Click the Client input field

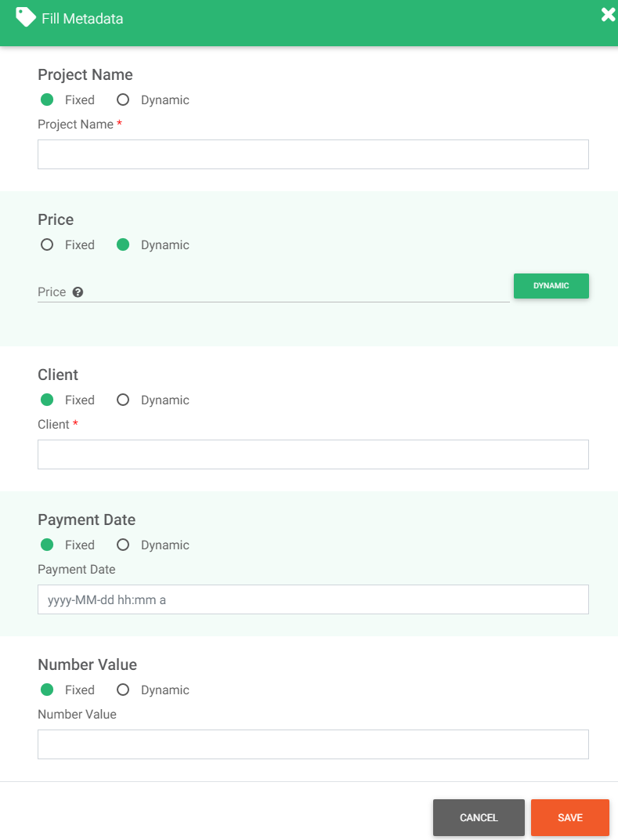(x=313, y=454)
